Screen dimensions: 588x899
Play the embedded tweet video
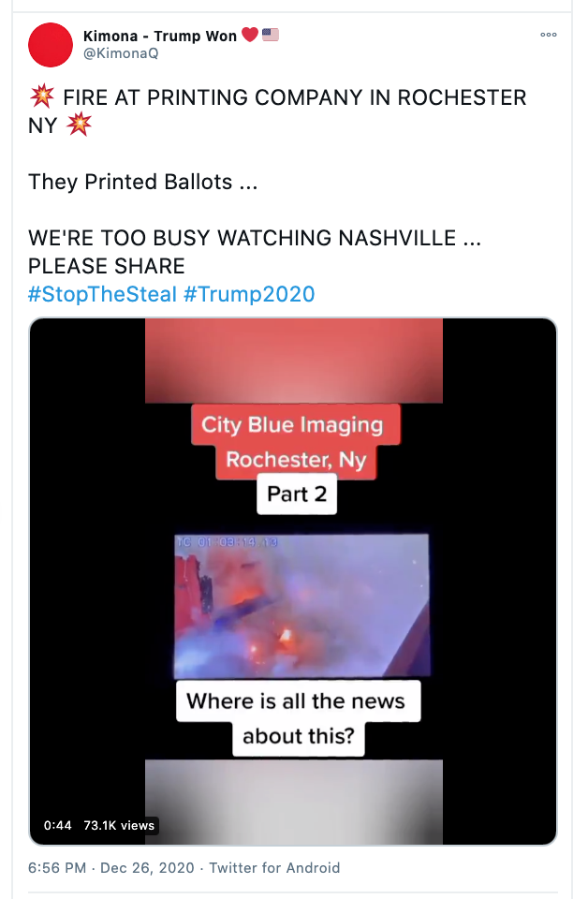293,581
